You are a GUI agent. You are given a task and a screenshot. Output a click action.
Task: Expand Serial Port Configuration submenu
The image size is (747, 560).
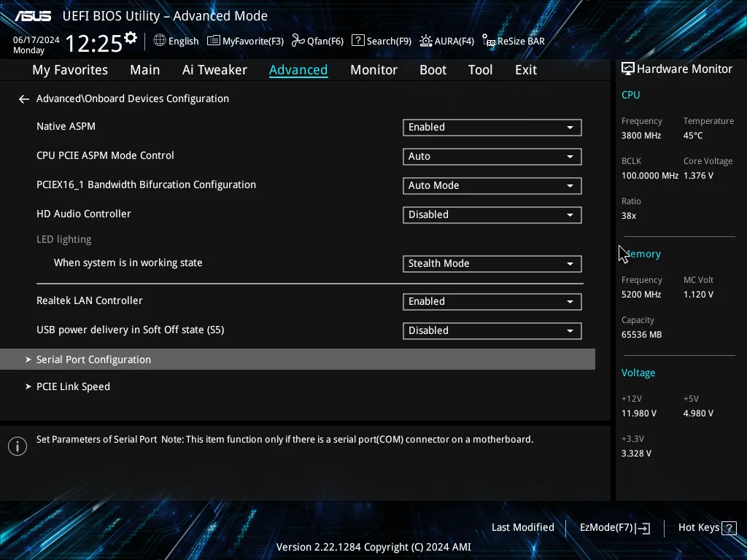tap(298, 359)
